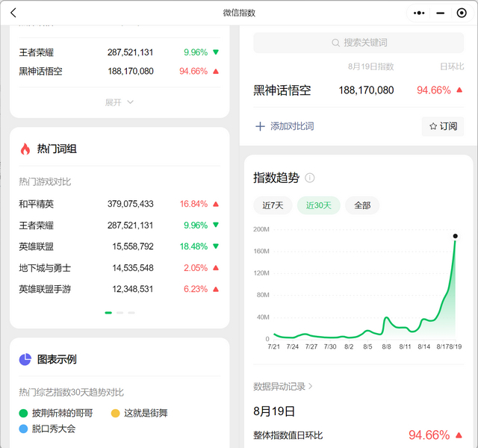Toggle the blue 脱口秀大会 legend swatch
This screenshot has height=448, width=478.
tap(23, 429)
